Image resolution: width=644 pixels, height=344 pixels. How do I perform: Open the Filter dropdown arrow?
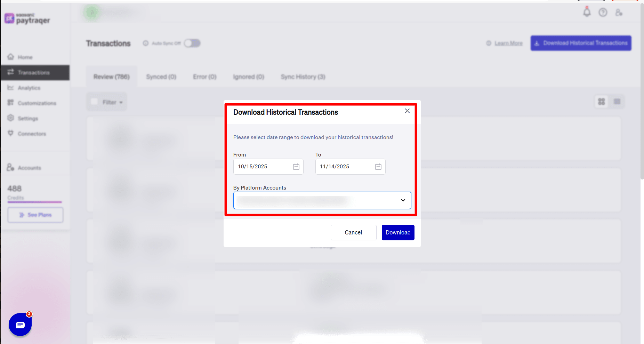[121, 103]
